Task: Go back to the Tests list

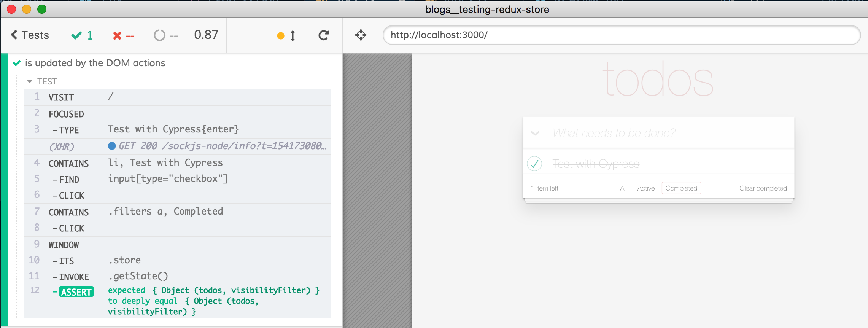Action: pos(30,35)
